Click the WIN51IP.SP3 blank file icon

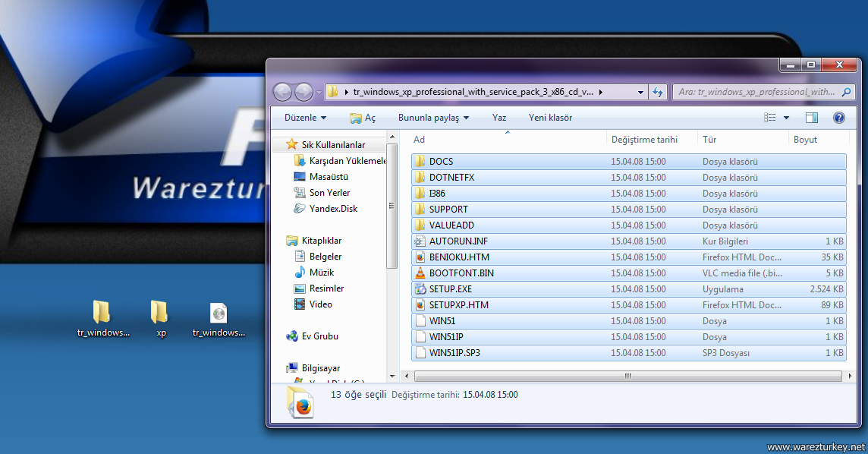point(420,353)
